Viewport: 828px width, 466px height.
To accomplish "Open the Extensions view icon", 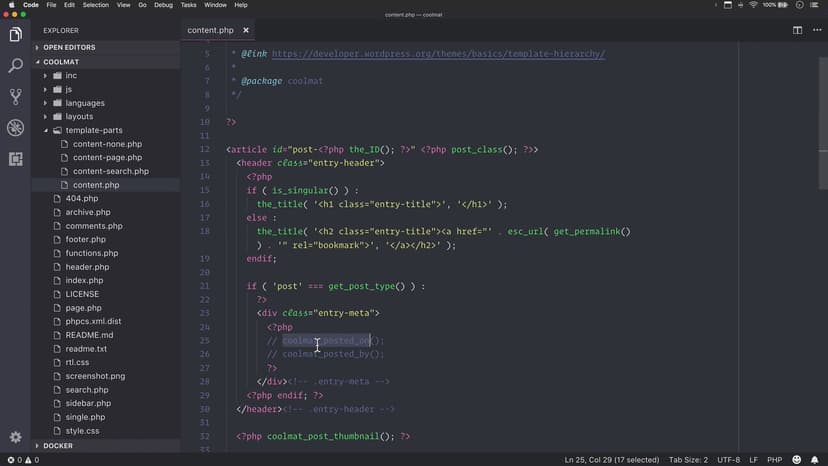I will coord(15,159).
